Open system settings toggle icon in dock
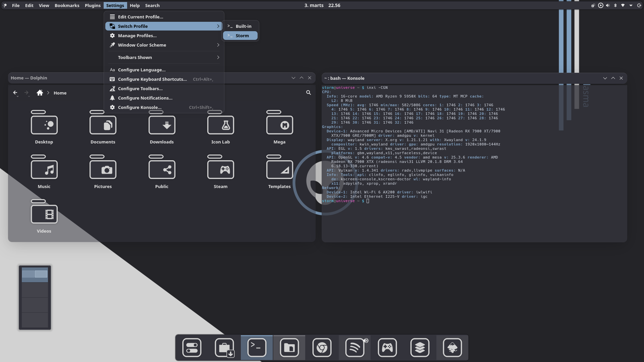644x362 pixels. click(192, 348)
